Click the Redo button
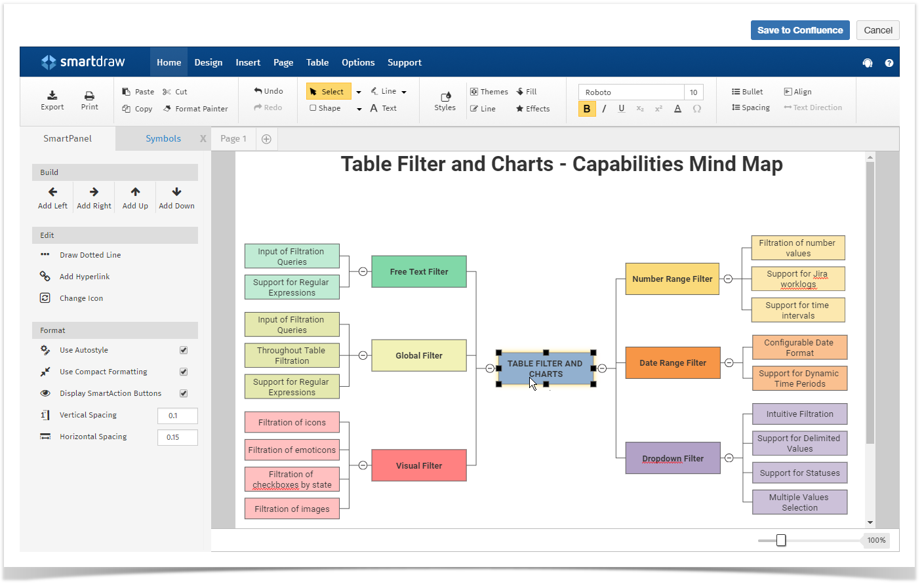The image size is (924, 586). pyautogui.click(x=268, y=107)
